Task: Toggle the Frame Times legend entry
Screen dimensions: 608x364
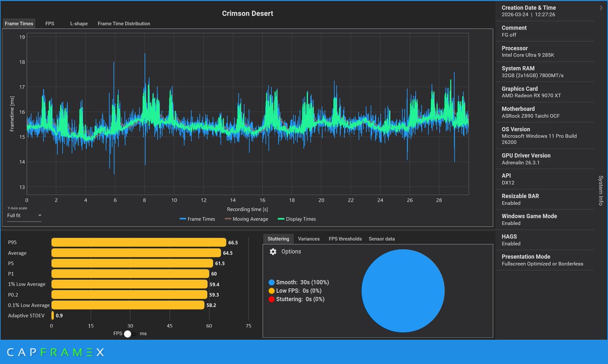Action: tap(197, 219)
